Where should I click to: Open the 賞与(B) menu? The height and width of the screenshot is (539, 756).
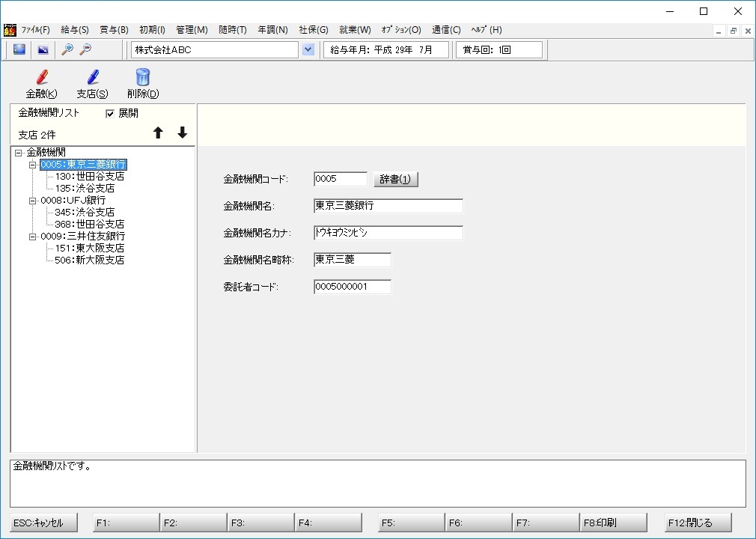point(115,30)
